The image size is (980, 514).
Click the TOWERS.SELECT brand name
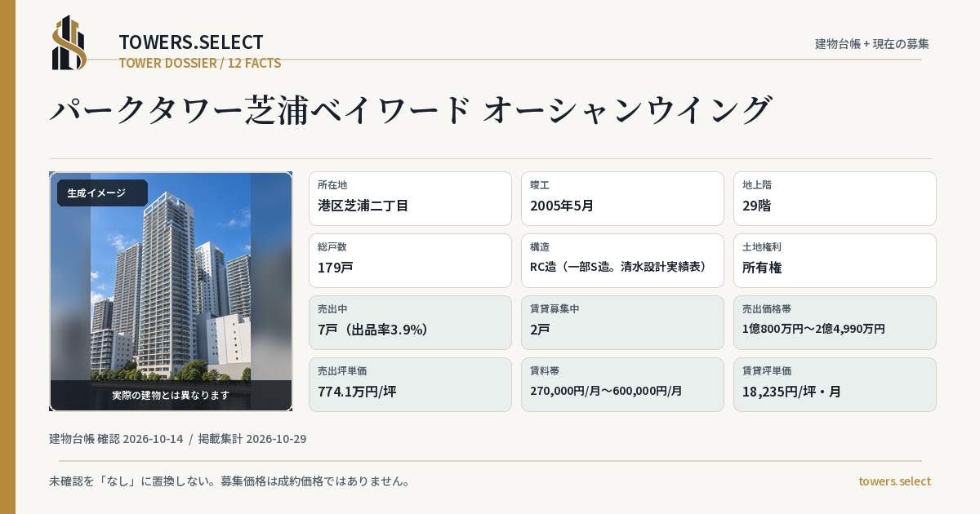coord(191,42)
